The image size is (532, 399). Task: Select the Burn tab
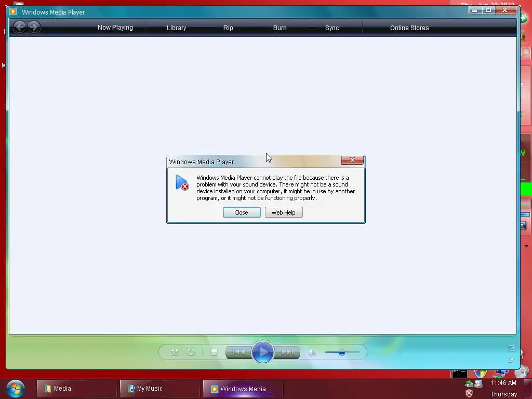pyautogui.click(x=280, y=28)
